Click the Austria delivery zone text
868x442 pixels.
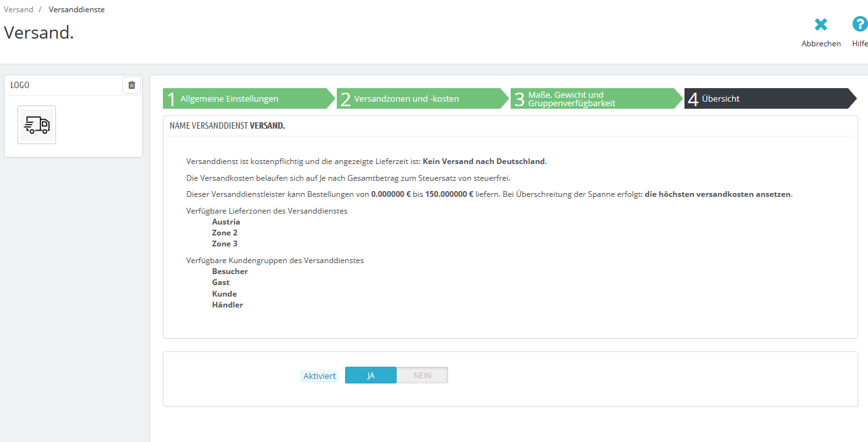click(226, 222)
